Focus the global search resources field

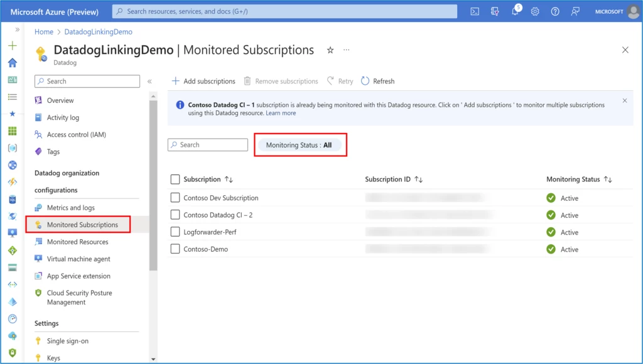pyautogui.click(x=284, y=11)
